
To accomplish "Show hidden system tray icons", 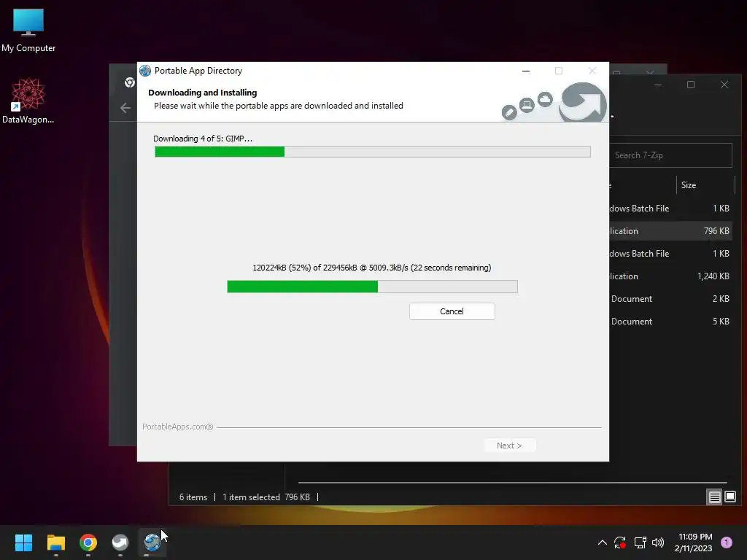I will 602,542.
